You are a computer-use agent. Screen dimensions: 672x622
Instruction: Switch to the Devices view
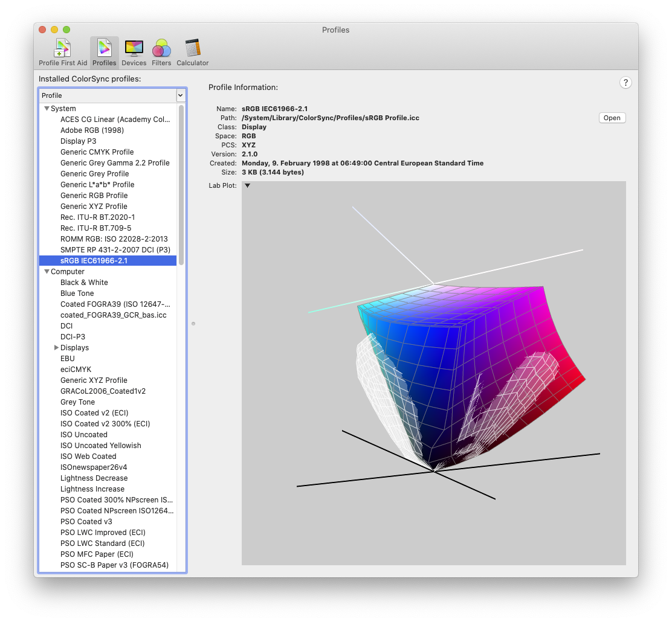tap(134, 48)
